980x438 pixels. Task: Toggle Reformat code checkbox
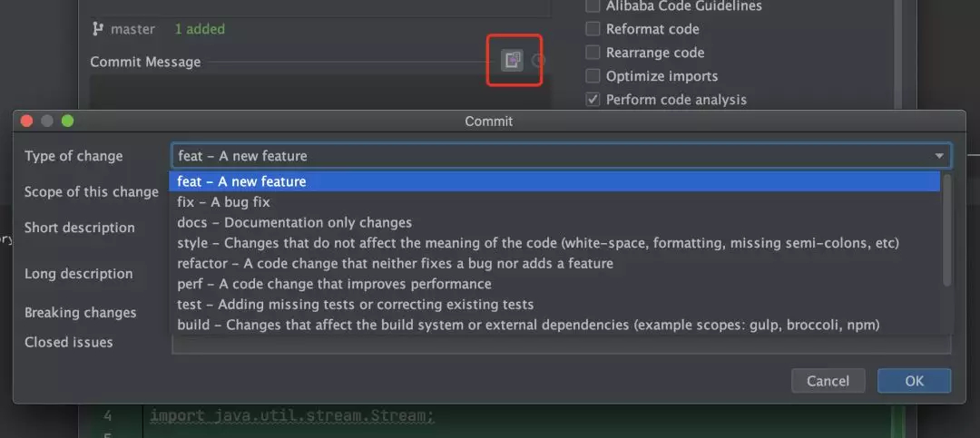coord(593,29)
